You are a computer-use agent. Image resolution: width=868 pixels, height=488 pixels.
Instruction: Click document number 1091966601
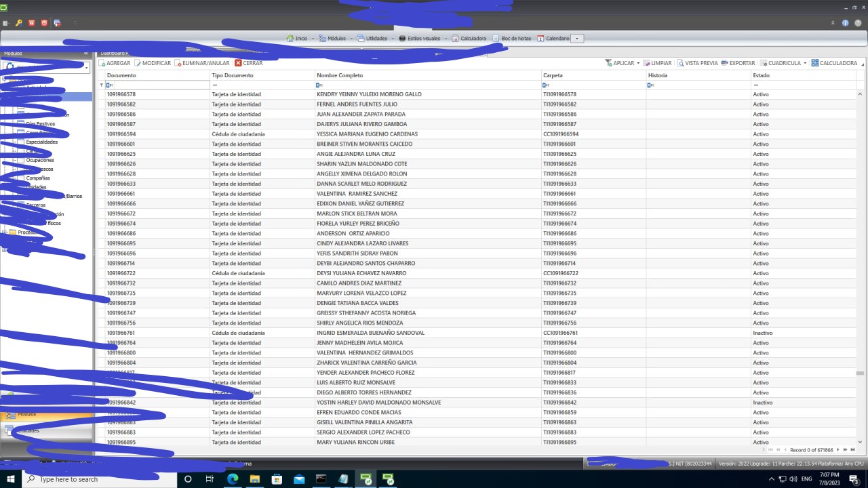(x=121, y=144)
